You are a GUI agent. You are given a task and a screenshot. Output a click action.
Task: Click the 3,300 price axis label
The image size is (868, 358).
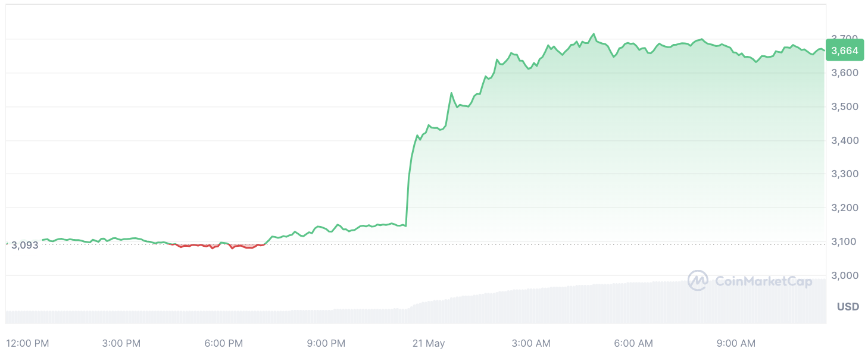tap(845, 174)
